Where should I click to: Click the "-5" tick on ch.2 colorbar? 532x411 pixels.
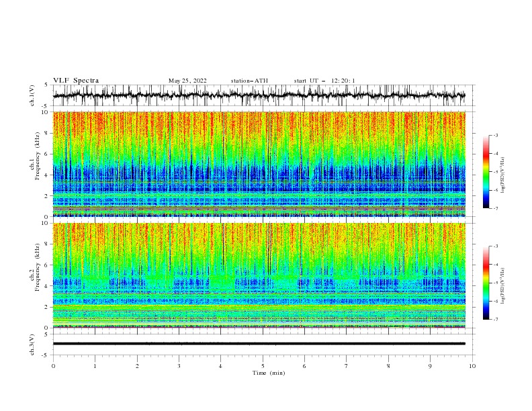(x=495, y=283)
